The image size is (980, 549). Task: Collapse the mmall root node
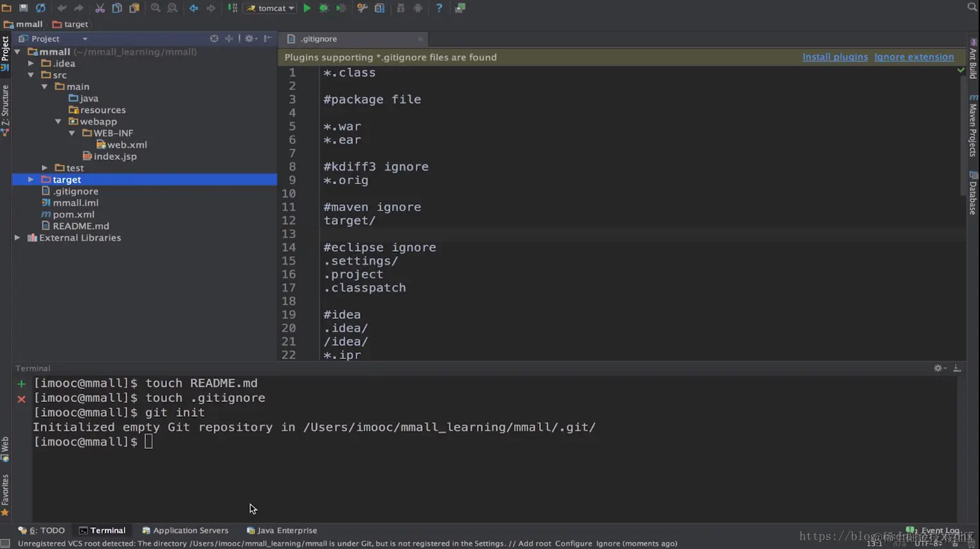[x=17, y=51]
